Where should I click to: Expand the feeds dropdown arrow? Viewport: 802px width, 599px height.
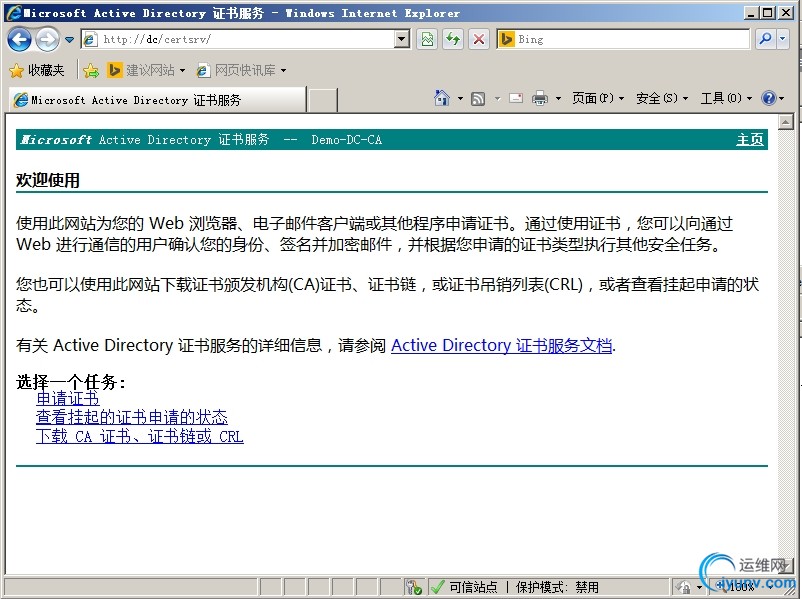(x=497, y=98)
